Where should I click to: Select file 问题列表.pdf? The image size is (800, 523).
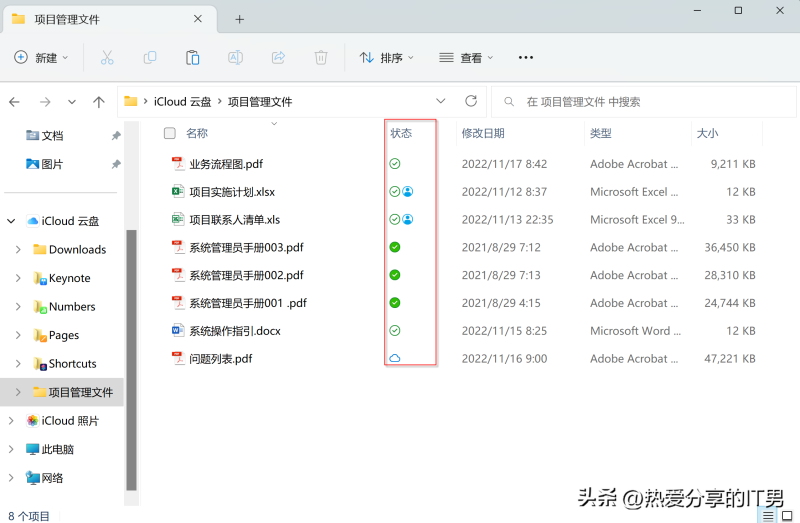click(221, 359)
